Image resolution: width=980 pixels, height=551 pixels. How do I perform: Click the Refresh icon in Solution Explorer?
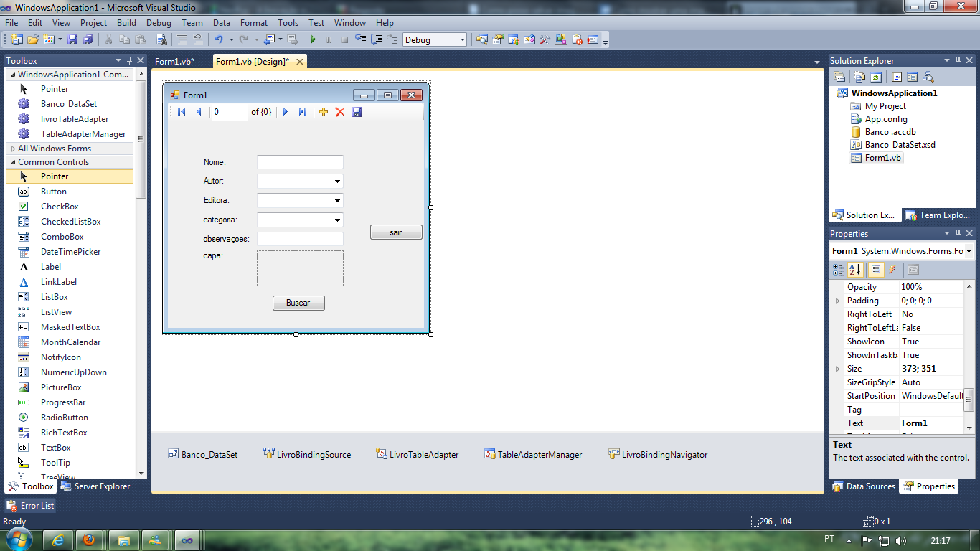[x=876, y=77]
